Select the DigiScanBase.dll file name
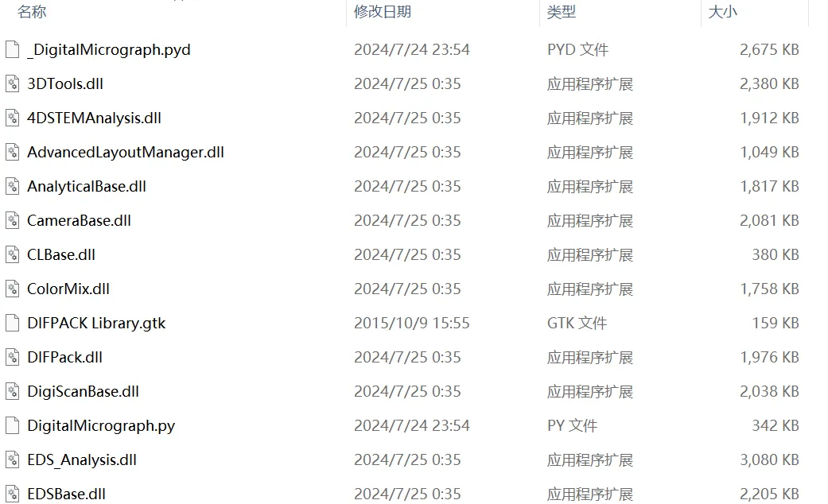Screen dimensions: 828x504 (x=83, y=392)
